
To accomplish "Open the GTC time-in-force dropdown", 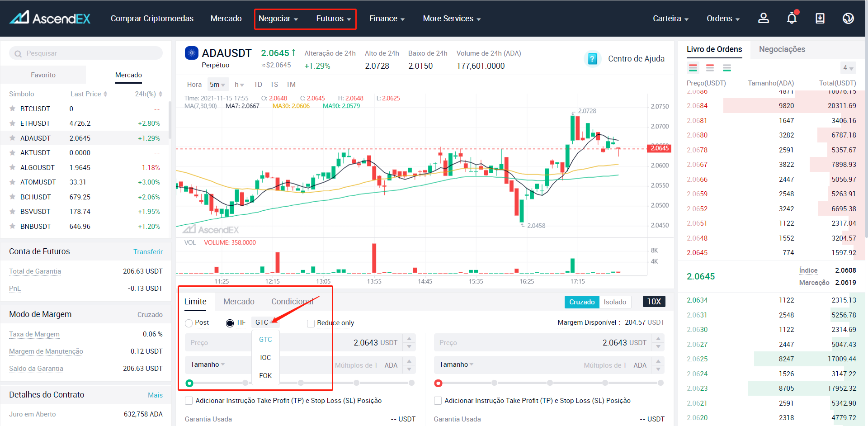I will point(265,322).
